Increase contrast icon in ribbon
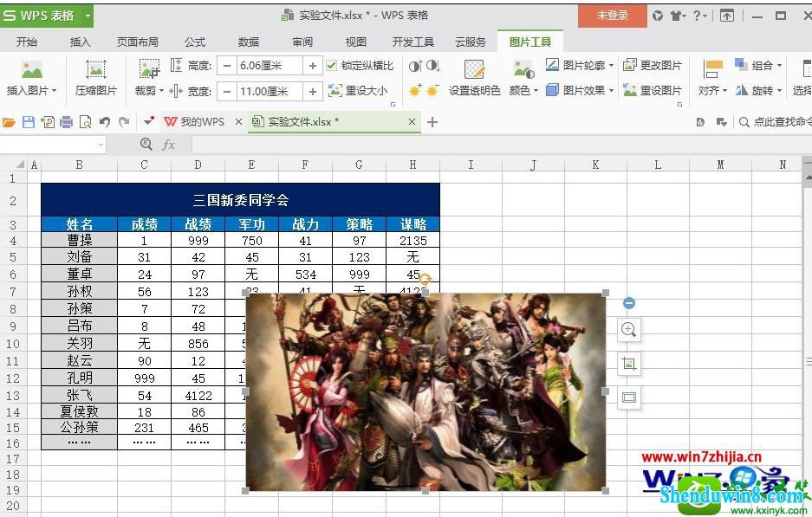812x517 pixels. (415, 66)
